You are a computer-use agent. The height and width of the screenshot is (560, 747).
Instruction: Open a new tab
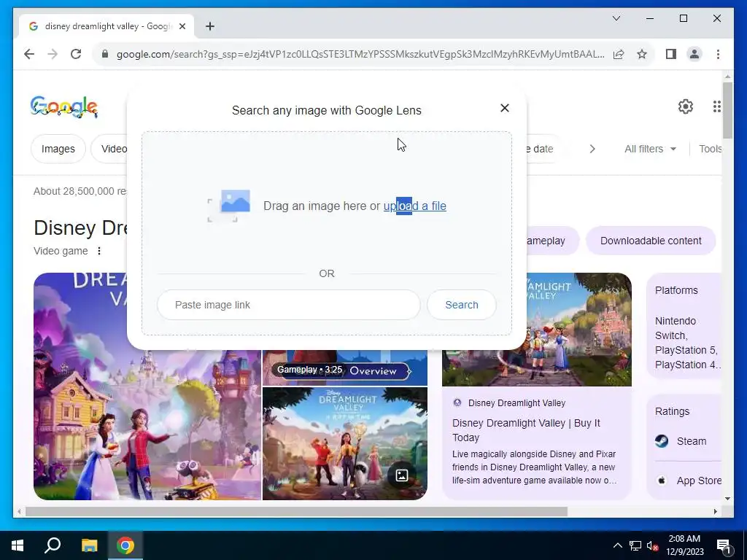210,26
